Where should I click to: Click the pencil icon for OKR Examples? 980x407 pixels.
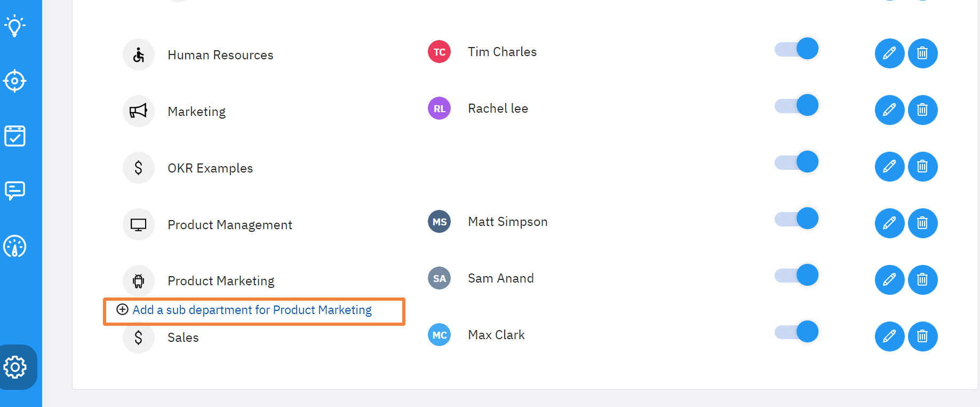click(x=889, y=167)
